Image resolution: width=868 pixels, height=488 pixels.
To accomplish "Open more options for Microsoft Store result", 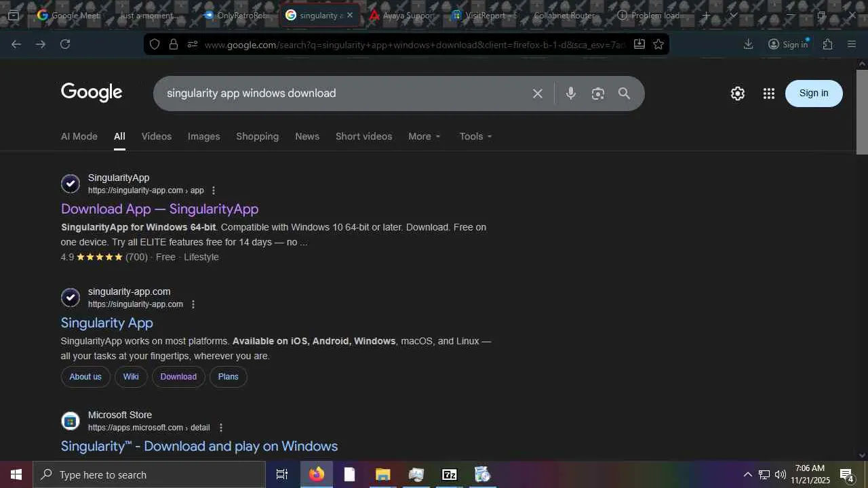I will coord(220,428).
